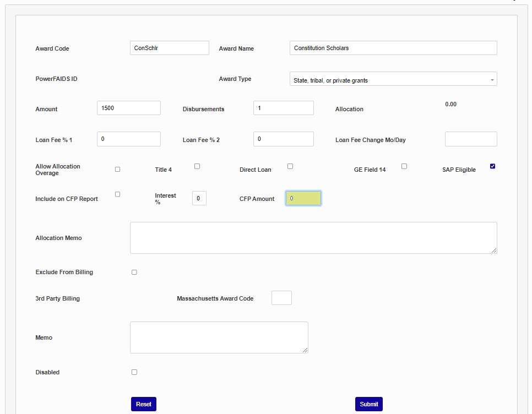Tick the Exclude From Billing checkbox
This screenshot has height=414, width=532.
click(134, 272)
